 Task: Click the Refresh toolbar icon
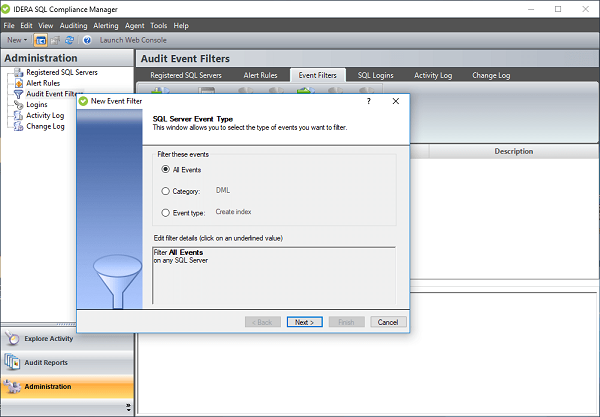pyautogui.click(x=71, y=40)
